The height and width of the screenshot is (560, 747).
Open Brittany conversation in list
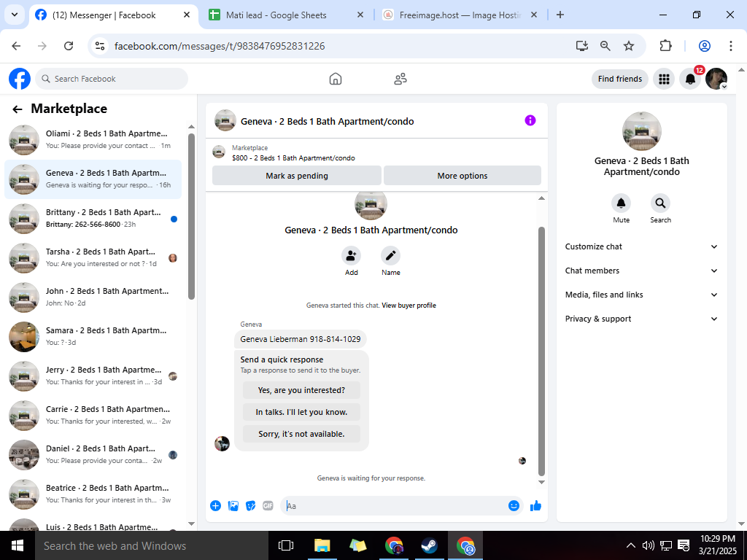pos(93,218)
